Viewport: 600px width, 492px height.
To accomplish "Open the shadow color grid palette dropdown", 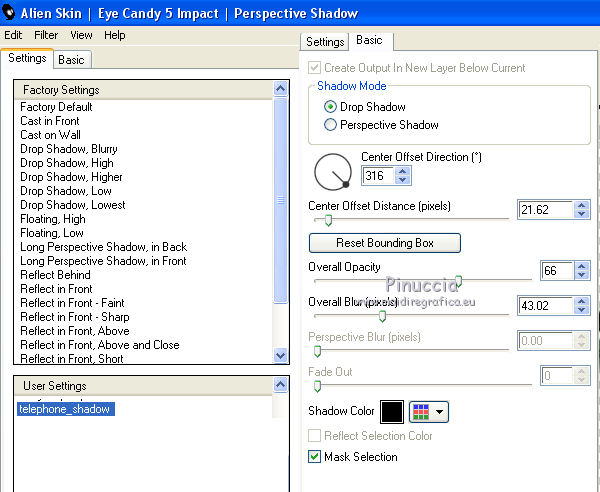I will click(x=429, y=412).
